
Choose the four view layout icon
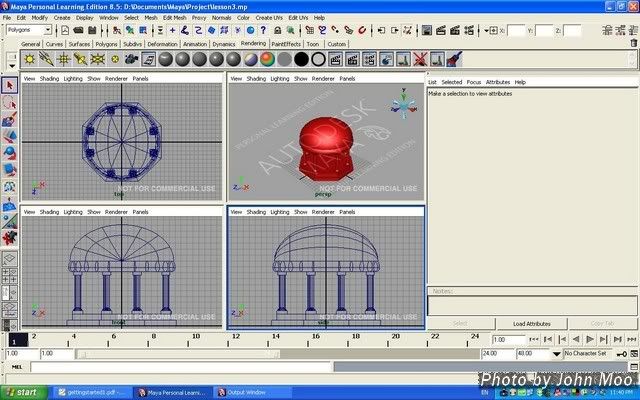(10, 277)
